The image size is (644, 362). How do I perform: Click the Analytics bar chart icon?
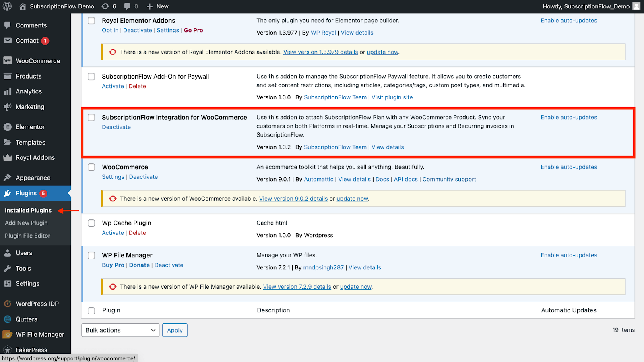(8, 91)
